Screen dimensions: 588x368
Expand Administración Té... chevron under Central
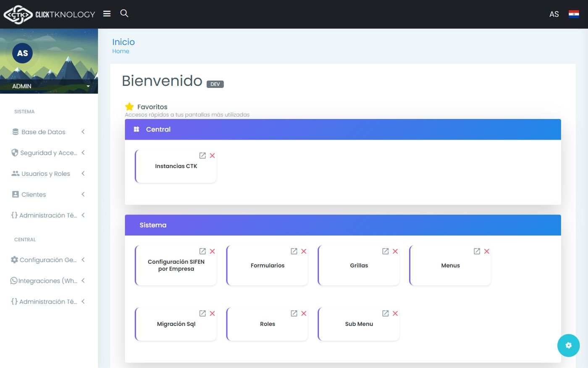tap(83, 301)
